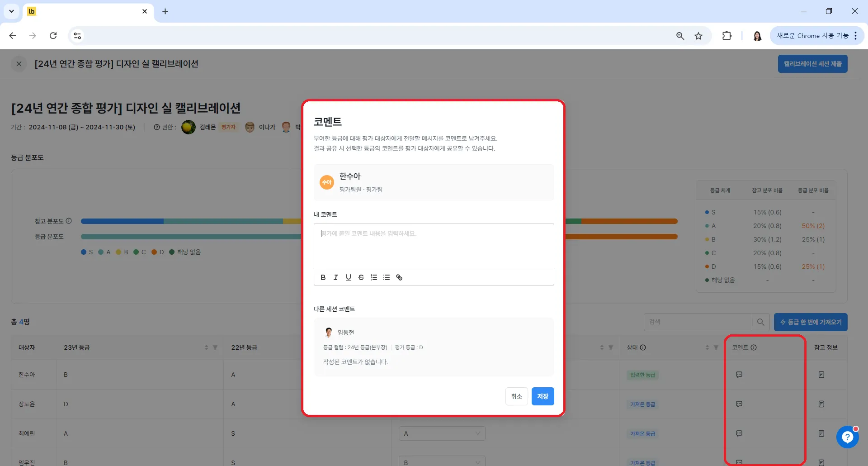Image resolution: width=868 pixels, height=466 pixels.
Task: Reload the page in Chrome
Action: pyautogui.click(x=53, y=36)
